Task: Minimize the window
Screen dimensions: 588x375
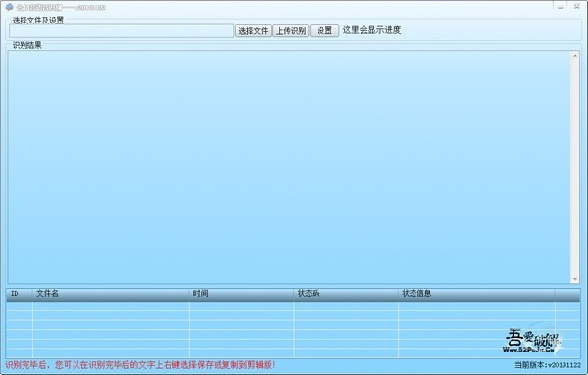Action: (561, 7)
